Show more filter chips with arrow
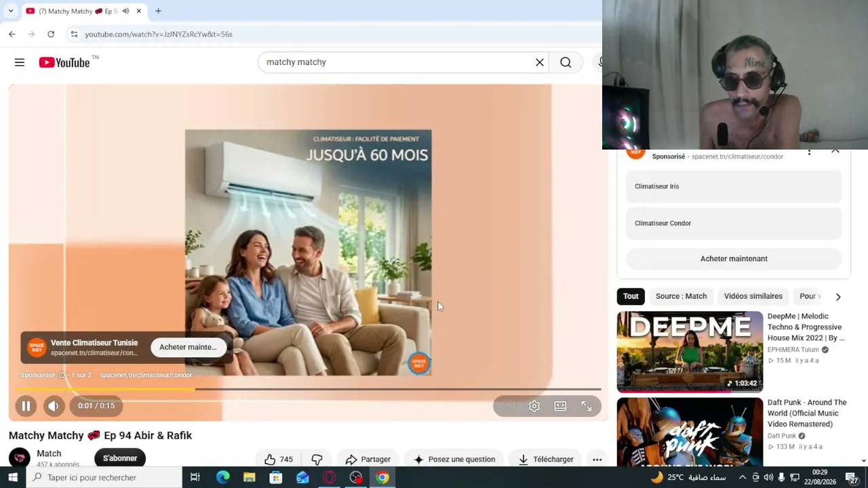 coord(838,296)
